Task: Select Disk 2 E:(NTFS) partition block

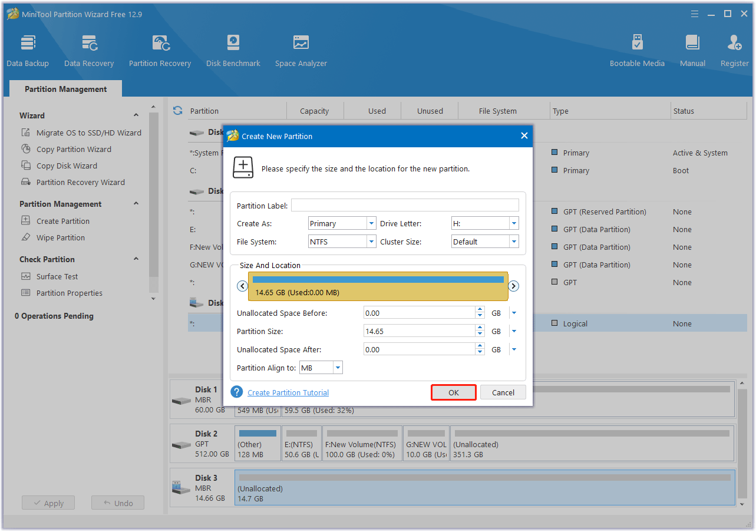Action: [x=302, y=444]
